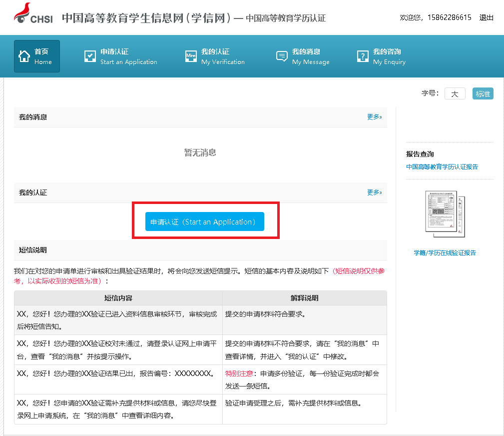Click the 短信说明 section heading

33,250
